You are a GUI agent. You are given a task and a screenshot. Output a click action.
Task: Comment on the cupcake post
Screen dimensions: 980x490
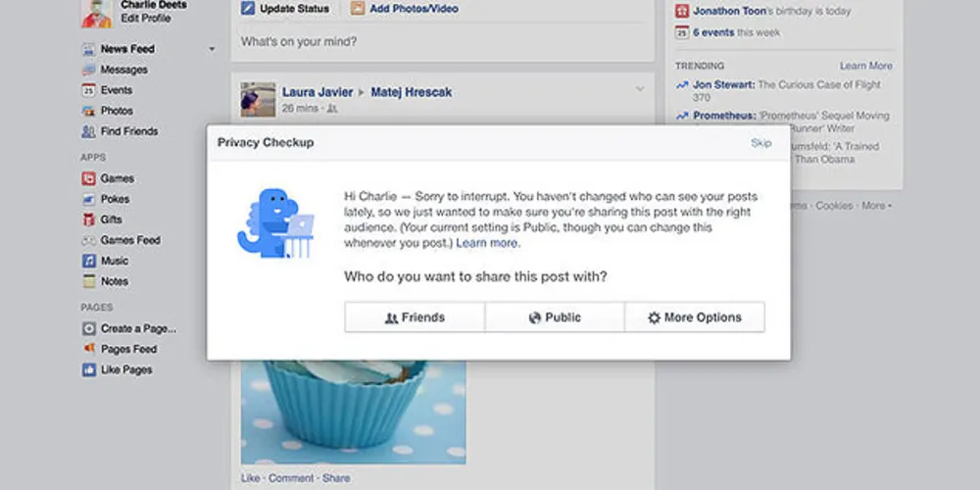[x=291, y=478]
